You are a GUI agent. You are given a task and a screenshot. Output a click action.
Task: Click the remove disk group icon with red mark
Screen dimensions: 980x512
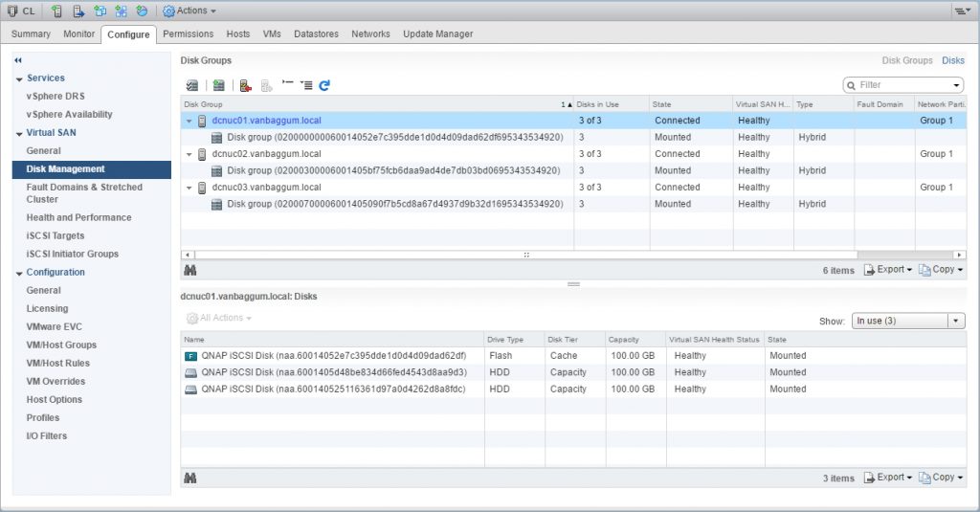(x=246, y=85)
